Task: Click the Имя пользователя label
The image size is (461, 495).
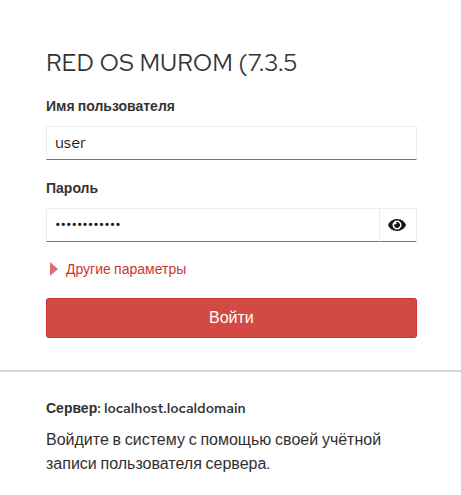Action: (x=110, y=106)
